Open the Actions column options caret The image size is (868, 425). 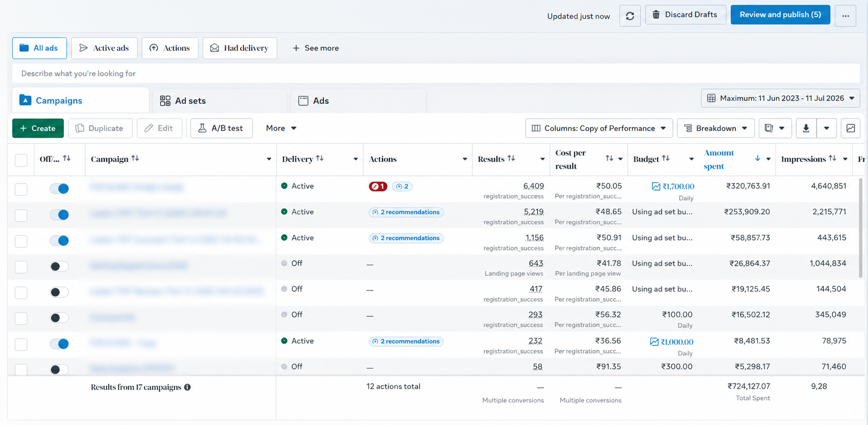(465, 159)
